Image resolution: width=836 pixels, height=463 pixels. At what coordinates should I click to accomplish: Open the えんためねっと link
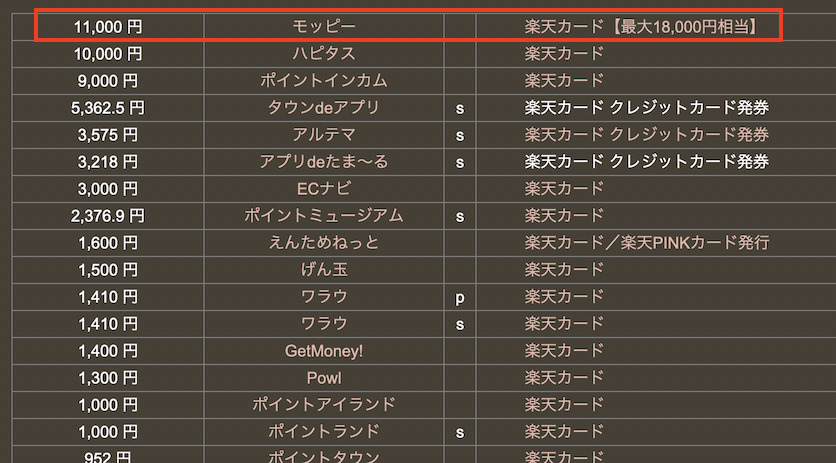(324, 242)
